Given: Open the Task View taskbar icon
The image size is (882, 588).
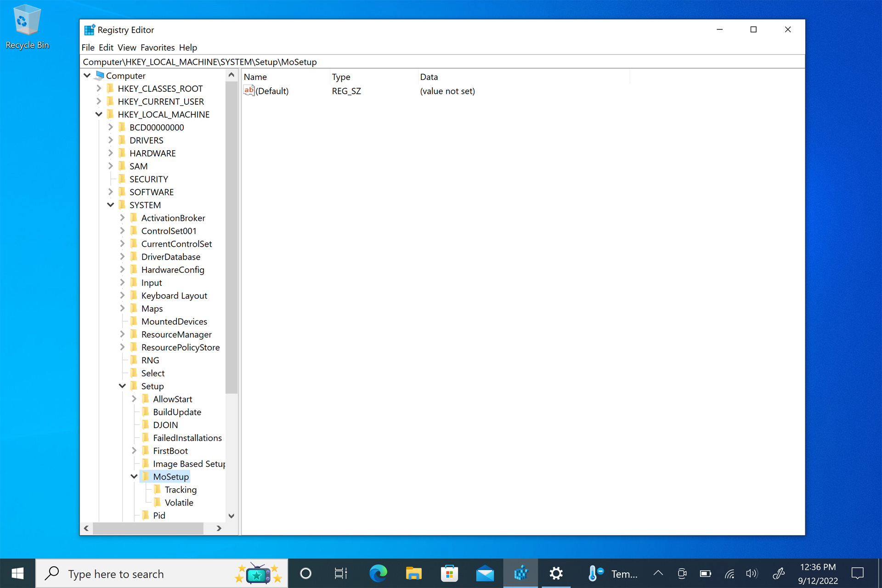Looking at the screenshot, I should coord(341,573).
